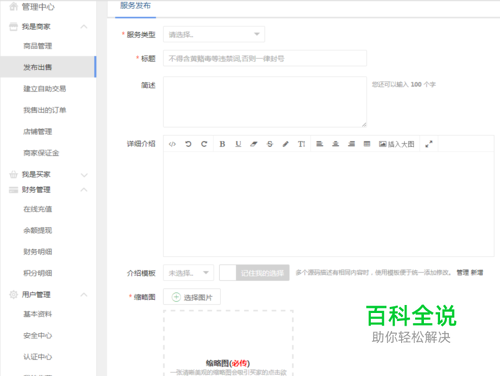Click 插入大图 insert image button

(397, 144)
